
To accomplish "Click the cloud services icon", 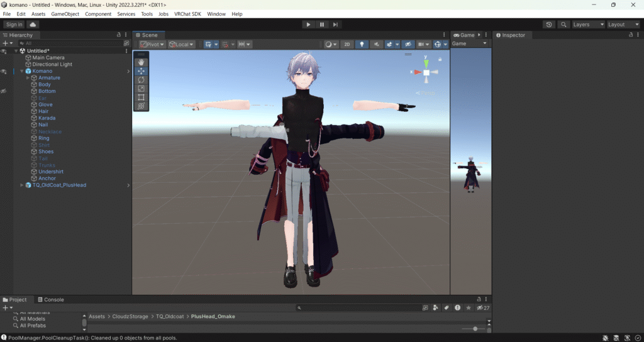I will [33, 25].
